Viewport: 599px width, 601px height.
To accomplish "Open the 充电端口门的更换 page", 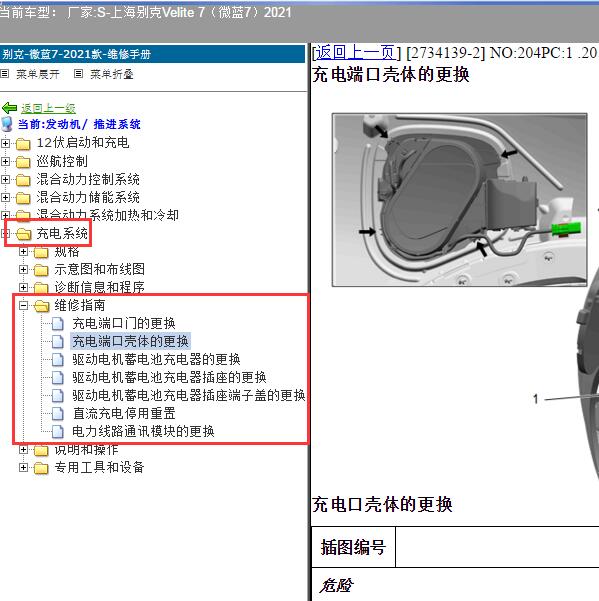I will click(x=124, y=323).
